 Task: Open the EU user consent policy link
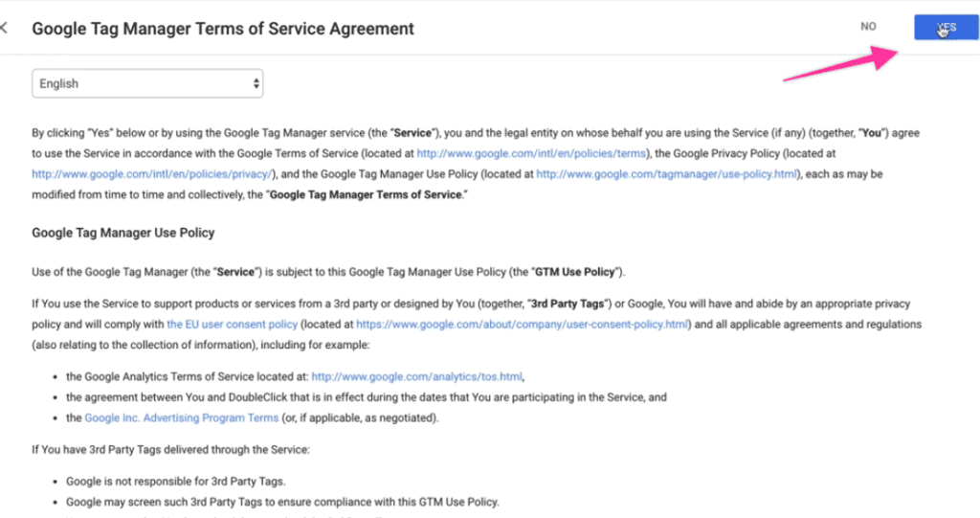[x=232, y=324]
